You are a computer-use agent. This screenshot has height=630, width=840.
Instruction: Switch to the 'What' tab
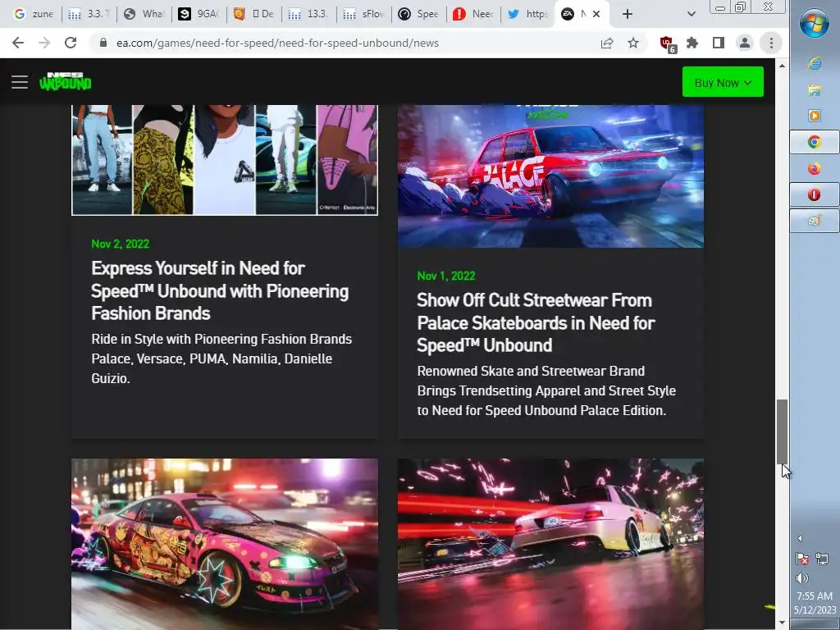(144, 14)
